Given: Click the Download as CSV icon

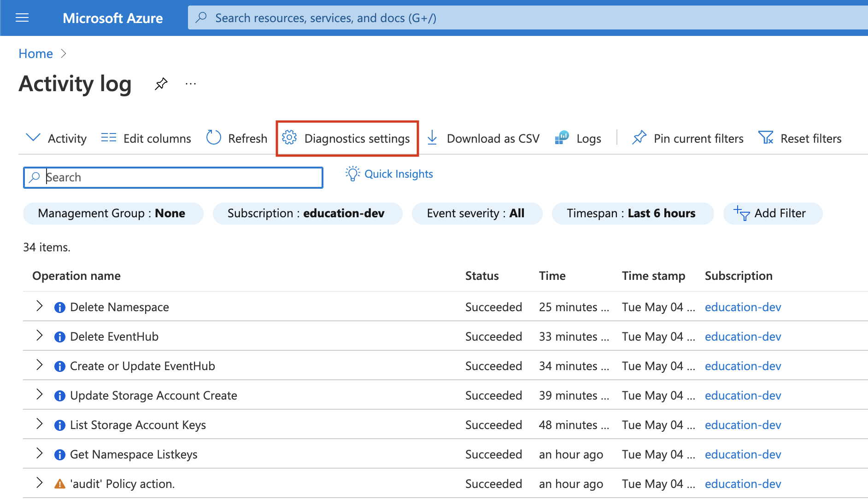Looking at the screenshot, I should (x=432, y=138).
